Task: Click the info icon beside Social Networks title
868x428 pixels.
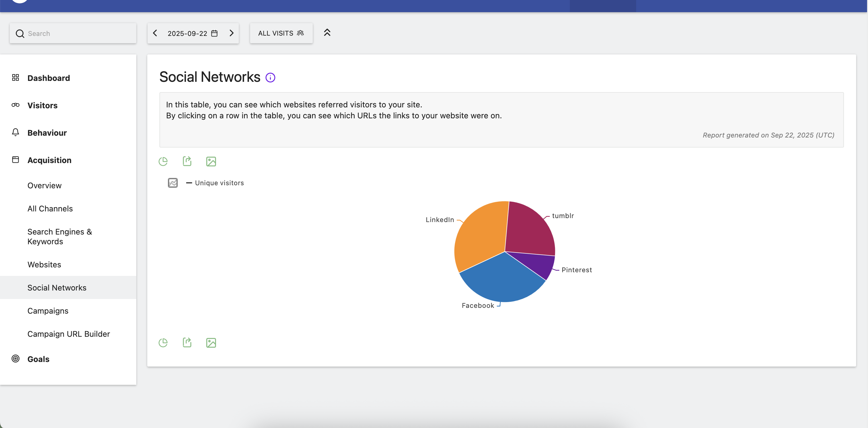Action: 270,78
